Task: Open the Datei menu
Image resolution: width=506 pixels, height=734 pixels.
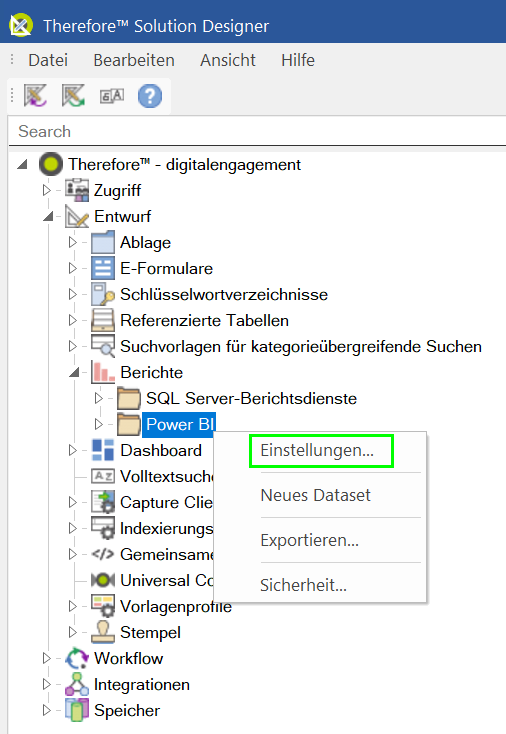Action: pyautogui.click(x=48, y=60)
